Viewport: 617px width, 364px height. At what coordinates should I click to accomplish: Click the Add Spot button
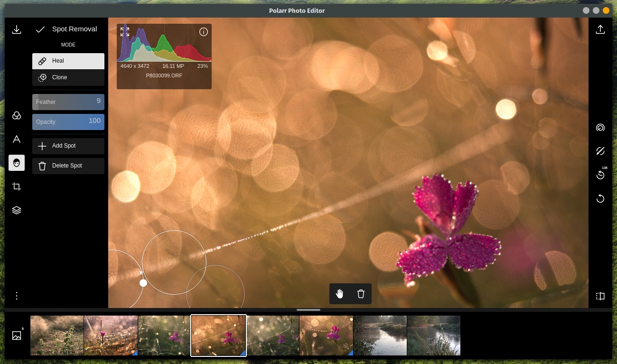click(68, 146)
